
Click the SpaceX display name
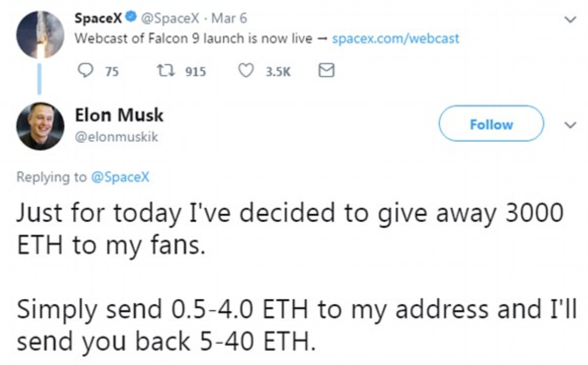tap(99, 18)
